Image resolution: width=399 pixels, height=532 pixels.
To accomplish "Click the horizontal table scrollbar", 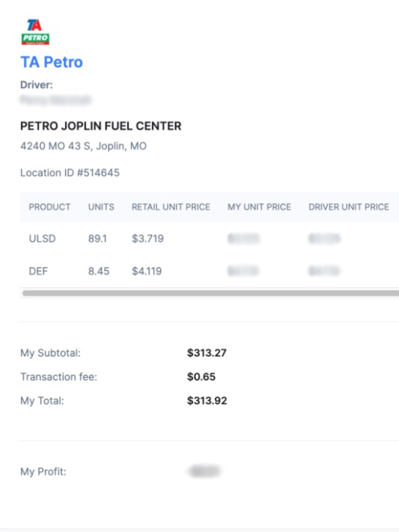I will (210, 293).
